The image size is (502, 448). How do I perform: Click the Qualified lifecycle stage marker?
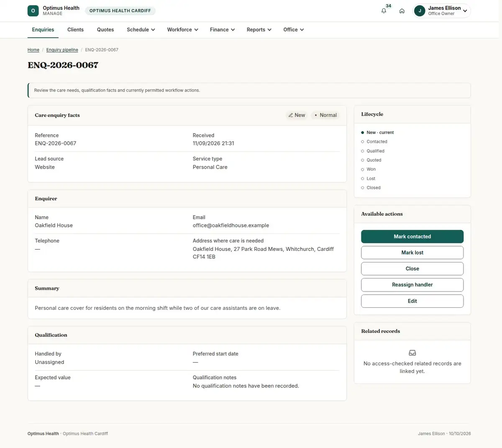[x=362, y=151]
